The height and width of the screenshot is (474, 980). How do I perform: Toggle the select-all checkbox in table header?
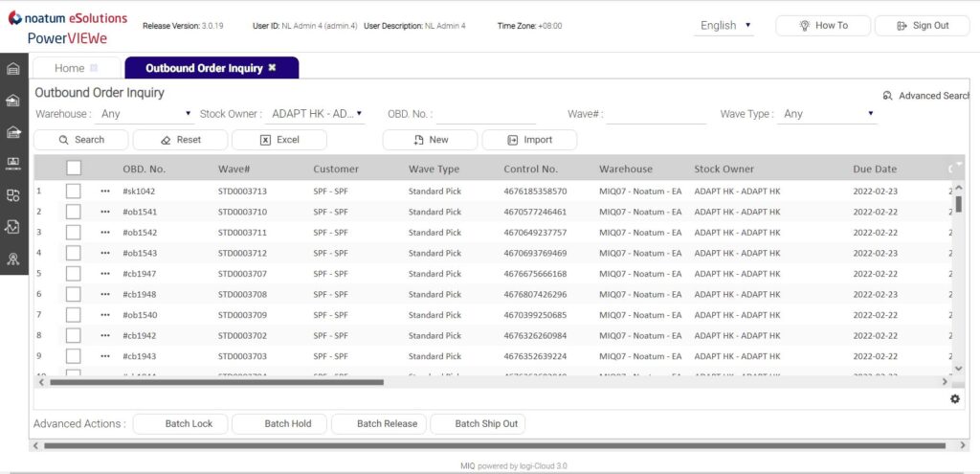pyautogui.click(x=74, y=169)
